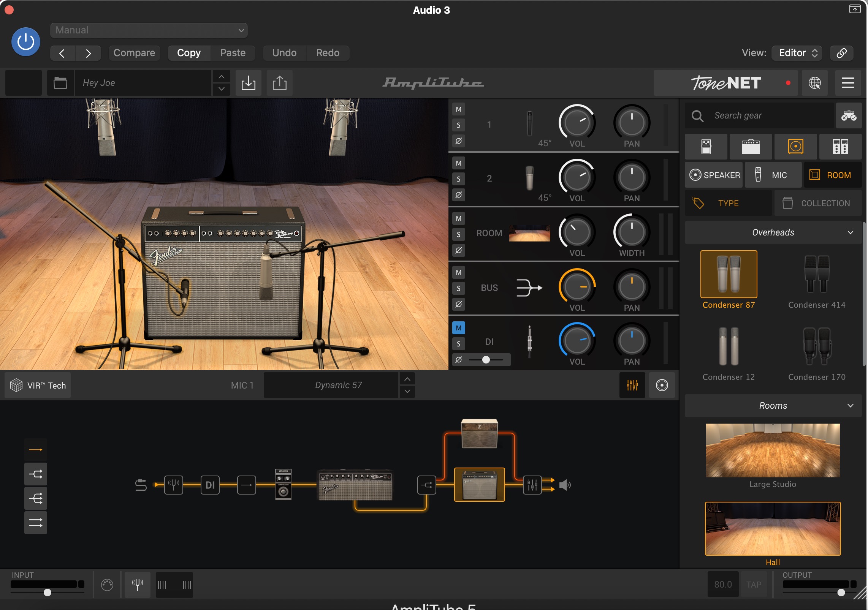Open the tuner icon in bottom bar
The width and height of the screenshot is (868, 610).
138,585
